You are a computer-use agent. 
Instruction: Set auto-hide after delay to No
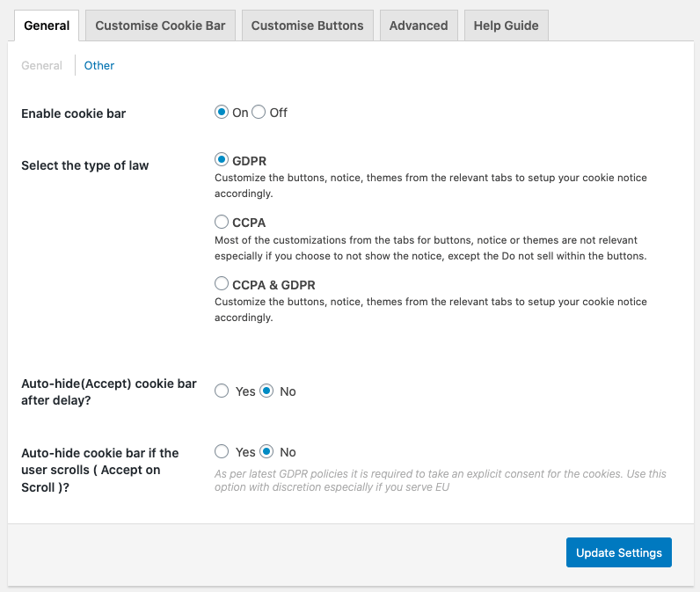pyautogui.click(x=266, y=391)
